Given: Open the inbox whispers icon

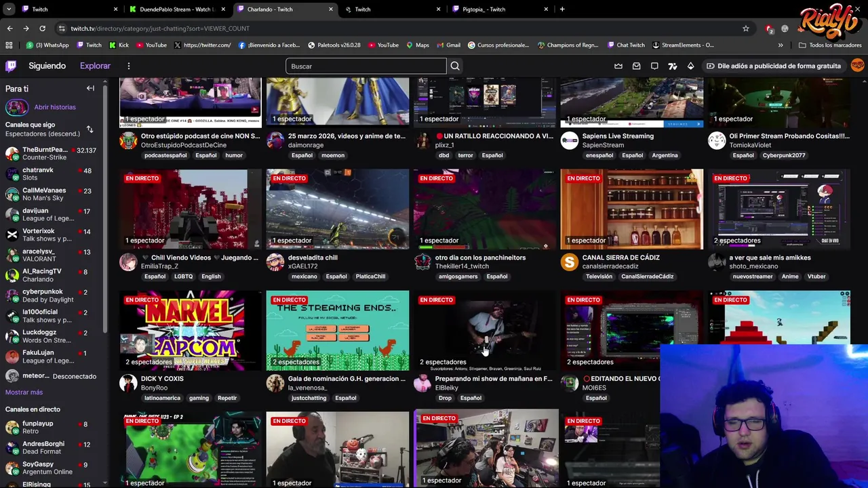Looking at the screenshot, I should point(636,66).
